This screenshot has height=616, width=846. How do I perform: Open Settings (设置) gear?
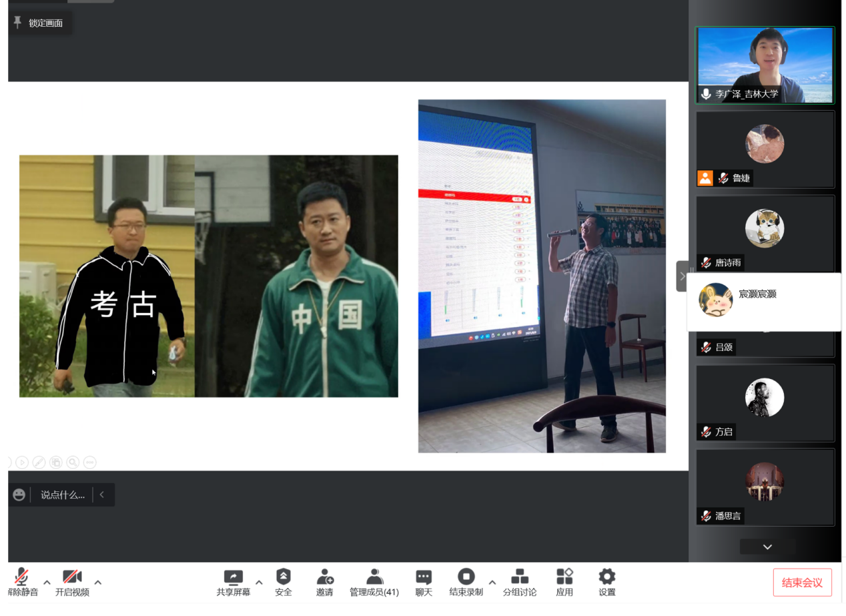(x=606, y=577)
